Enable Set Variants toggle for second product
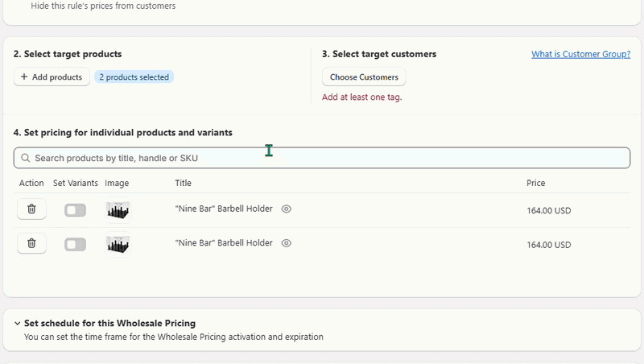644x364 pixels. (x=75, y=245)
